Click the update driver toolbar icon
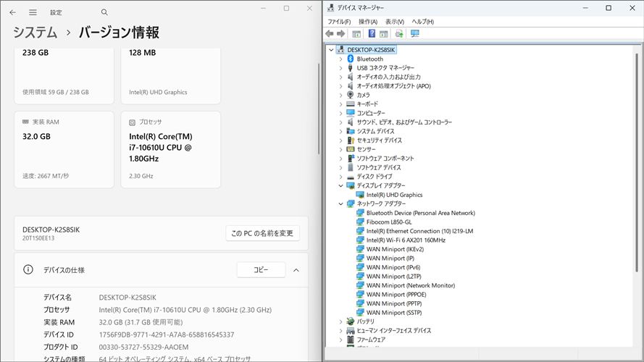This screenshot has width=644, height=362. tap(399, 34)
